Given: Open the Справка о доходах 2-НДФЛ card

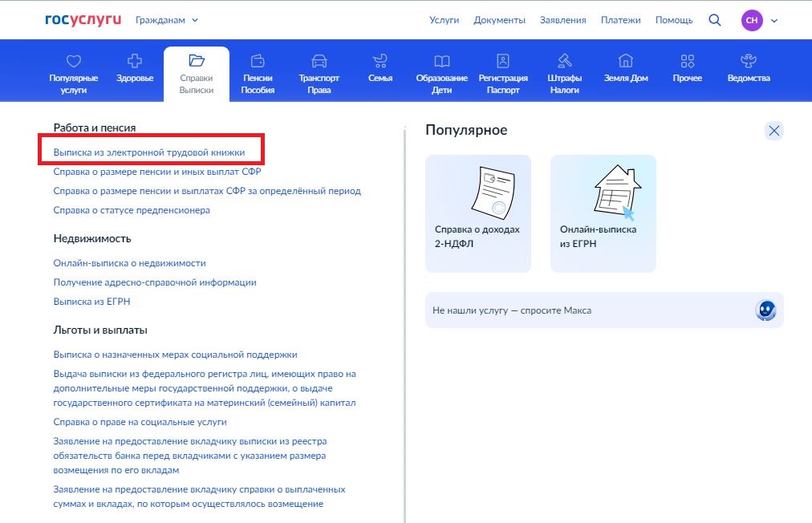Looking at the screenshot, I should tap(478, 213).
